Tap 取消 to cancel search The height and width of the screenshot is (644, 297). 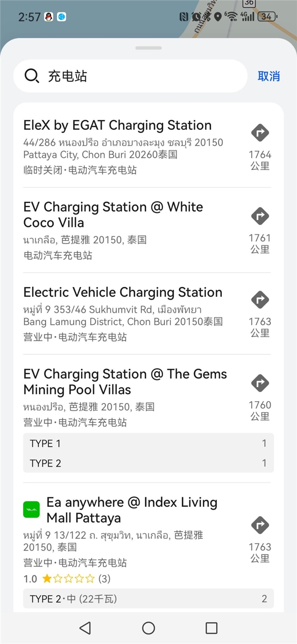[269, 76]
